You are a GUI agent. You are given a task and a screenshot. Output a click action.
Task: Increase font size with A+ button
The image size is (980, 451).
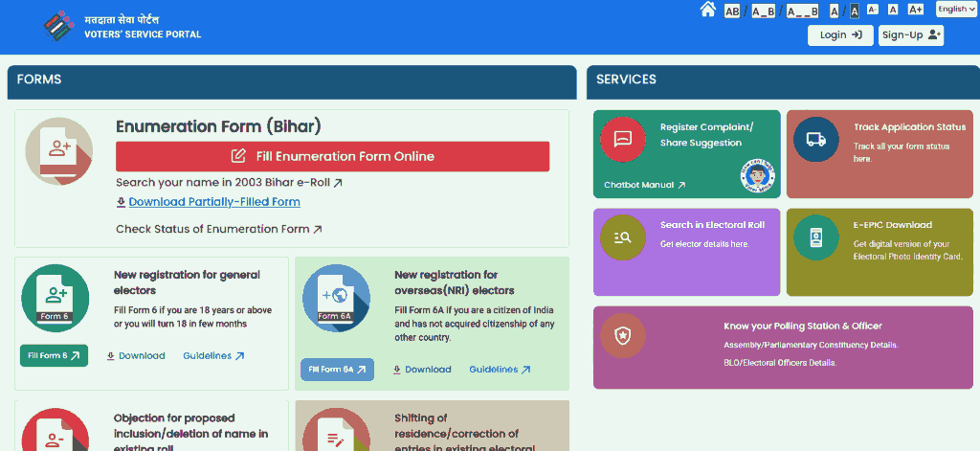click(x=916, y=10)
